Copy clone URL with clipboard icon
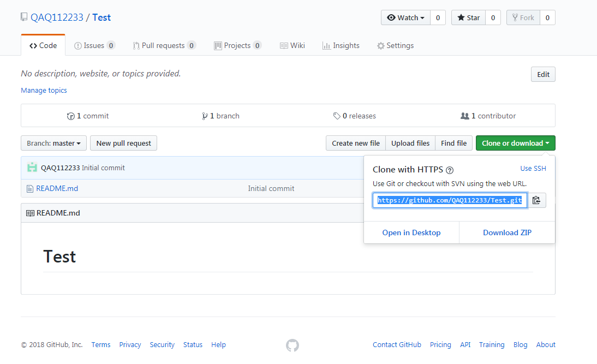Viewport: 597px width, 364px height. tap(536, 200)
